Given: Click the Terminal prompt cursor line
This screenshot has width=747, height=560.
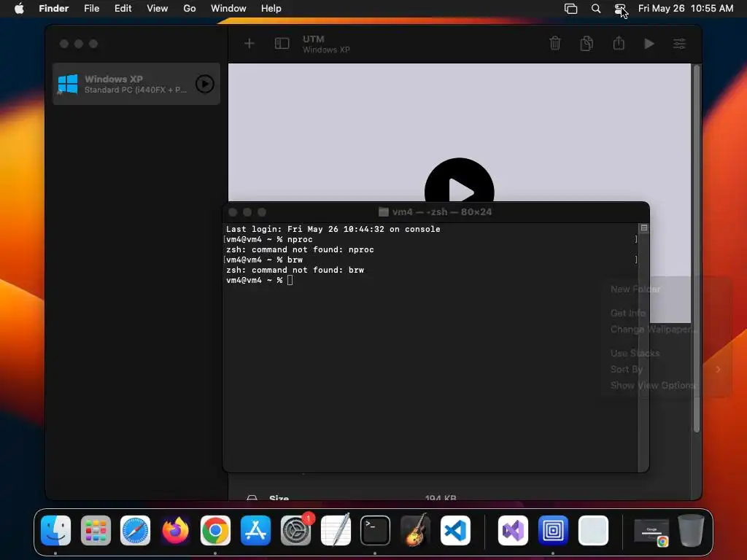Looking at the screenshot, I should tap(260, 280).
